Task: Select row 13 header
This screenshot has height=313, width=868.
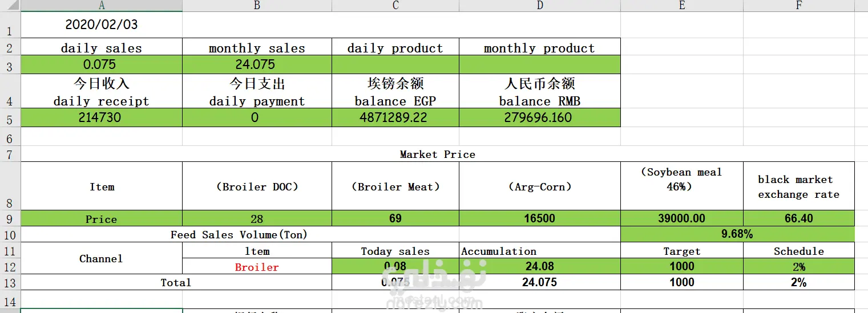Action: pyautogui.click(x=10, y=282)
